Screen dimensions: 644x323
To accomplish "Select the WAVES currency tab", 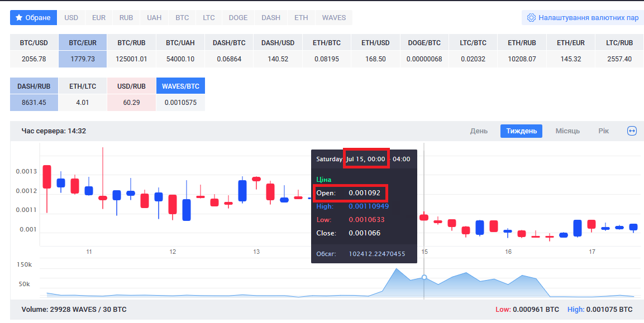I will pyautogui.click(x=333, y=18).
